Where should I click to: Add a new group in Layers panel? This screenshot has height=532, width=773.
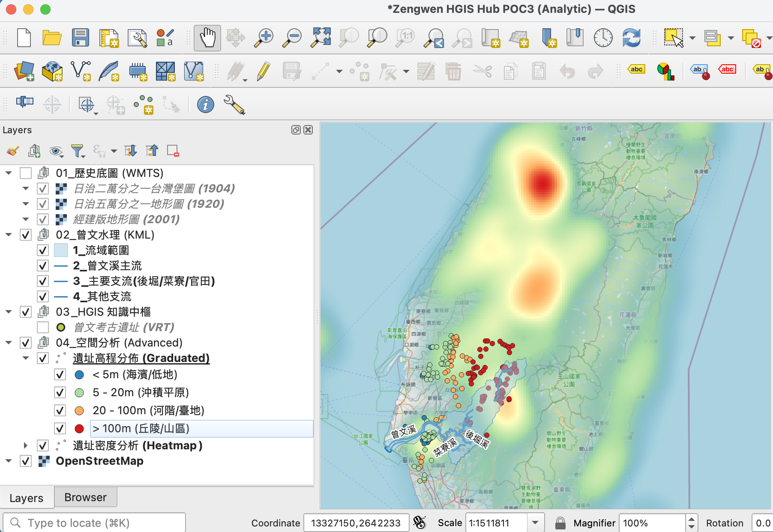tap(34, 151)
